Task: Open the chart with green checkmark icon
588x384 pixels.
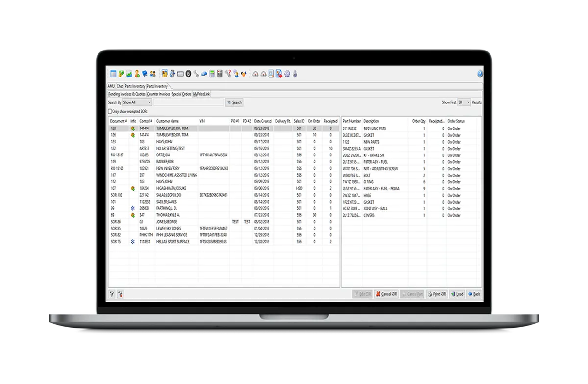Action: click(129, 74)
